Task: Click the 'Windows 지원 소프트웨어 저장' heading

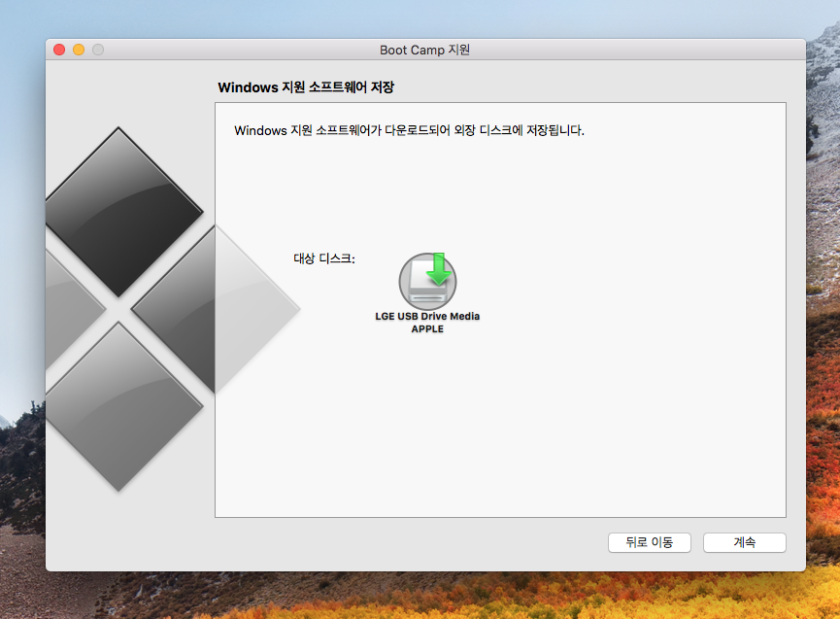Action: point(306,87)
